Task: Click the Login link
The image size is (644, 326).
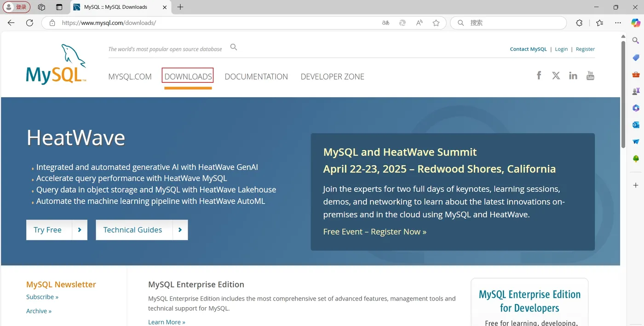Action: [x=561, y=49]
